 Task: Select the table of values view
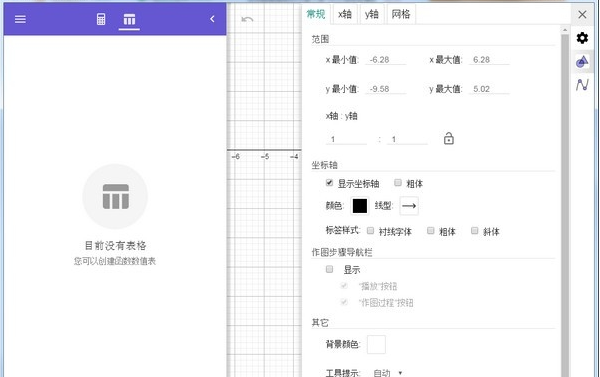click(129, 19)
